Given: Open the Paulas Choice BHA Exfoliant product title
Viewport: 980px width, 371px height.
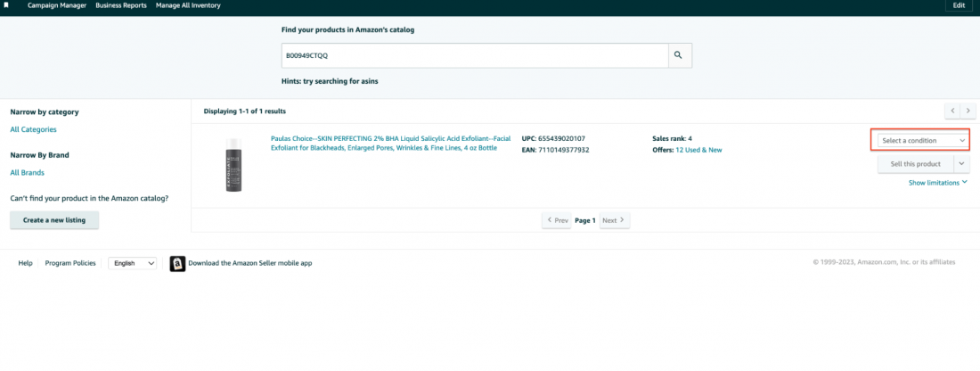Looking at the screenshot, I should click(x=390, y=144).
